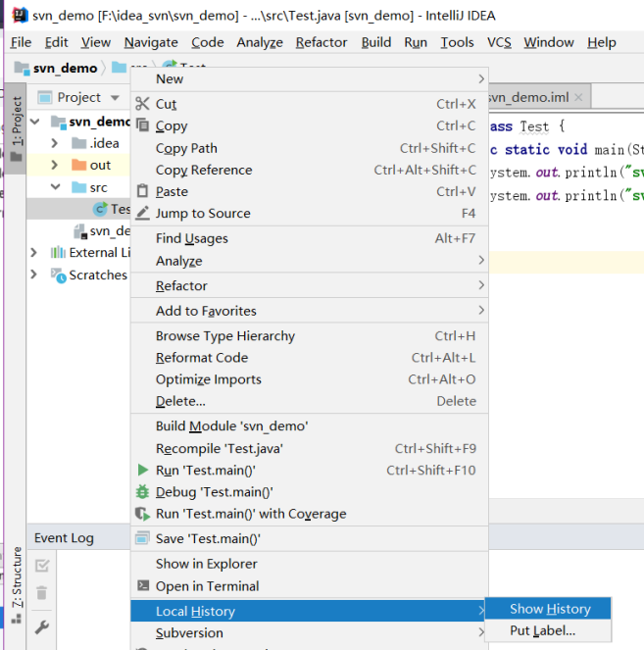Open the VCS menu
The width and height of the screenshot is (644, 650).
click(499, 42)
